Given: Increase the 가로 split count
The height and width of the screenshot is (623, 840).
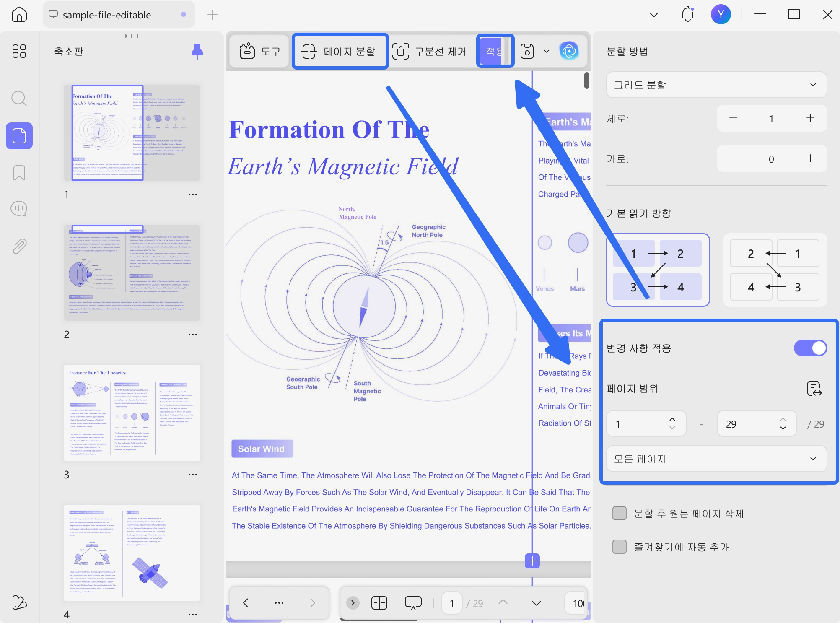Looking at the screenshot, I should click(810, 158).
